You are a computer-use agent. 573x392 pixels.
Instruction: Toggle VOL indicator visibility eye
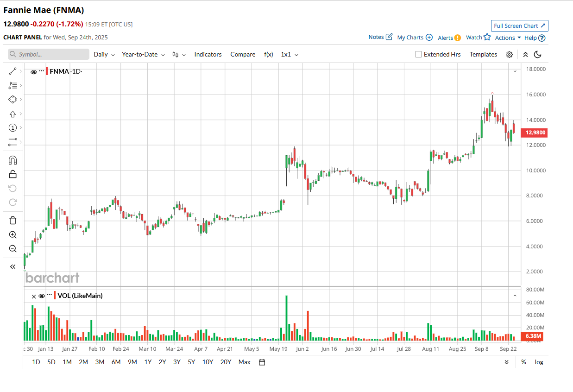41,296
